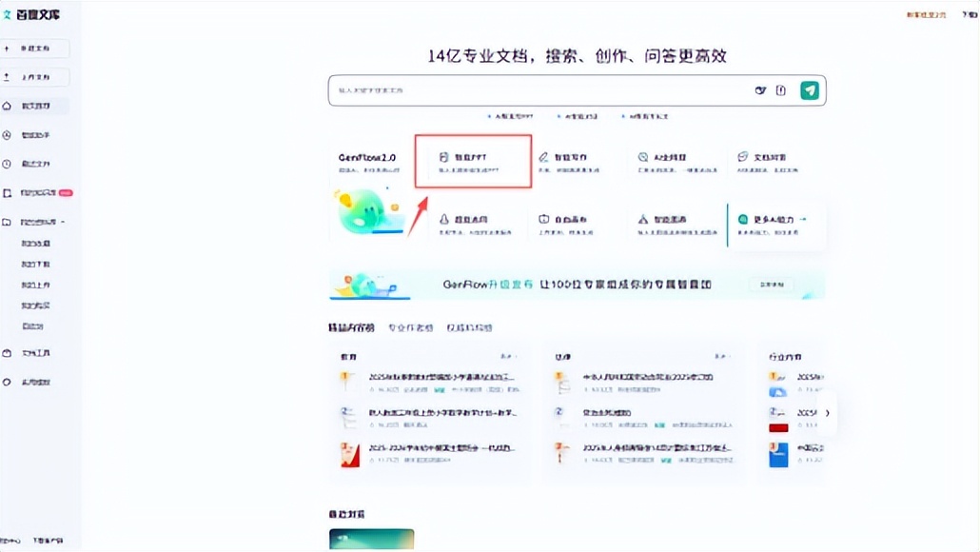Select the second content-ranking tab
This screenshot has height=552, width=980.
click(x=411, y=327)
